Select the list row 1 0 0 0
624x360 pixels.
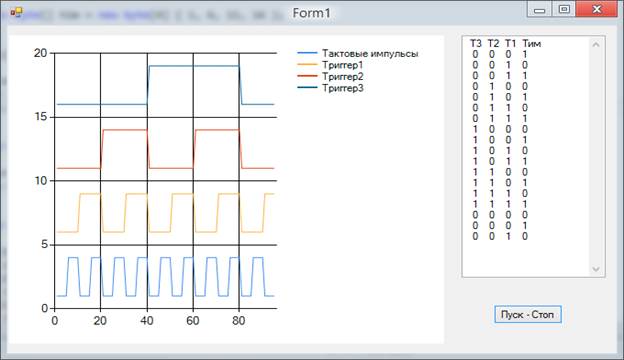[x=500, y=129]
